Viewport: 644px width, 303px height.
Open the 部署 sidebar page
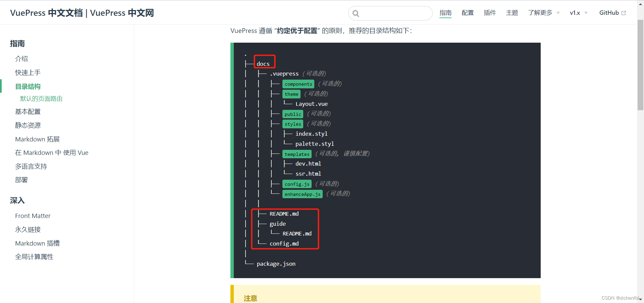pos(21,180)
